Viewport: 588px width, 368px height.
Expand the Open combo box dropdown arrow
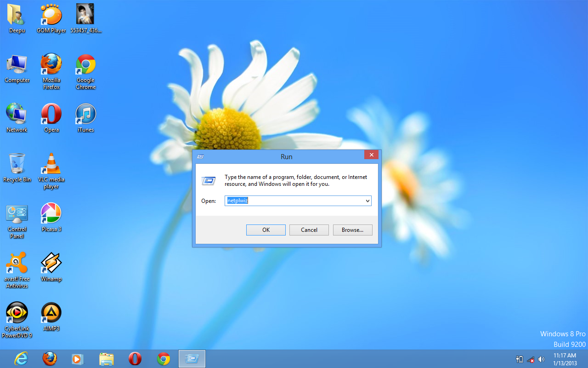click(367, 201)
